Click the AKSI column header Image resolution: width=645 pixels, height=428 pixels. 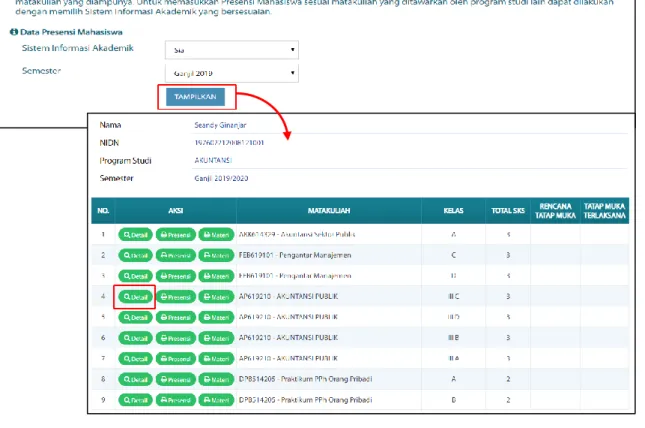pos(176,211)
